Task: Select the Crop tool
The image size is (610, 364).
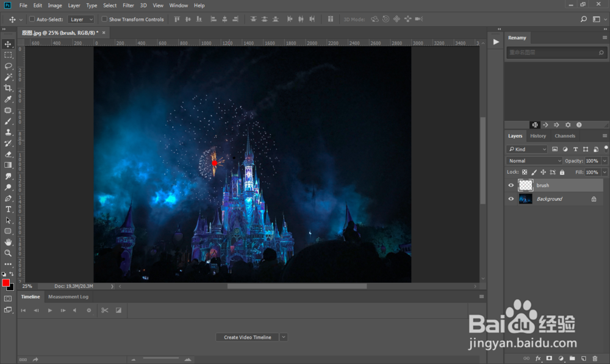Action: click(9, 88)
